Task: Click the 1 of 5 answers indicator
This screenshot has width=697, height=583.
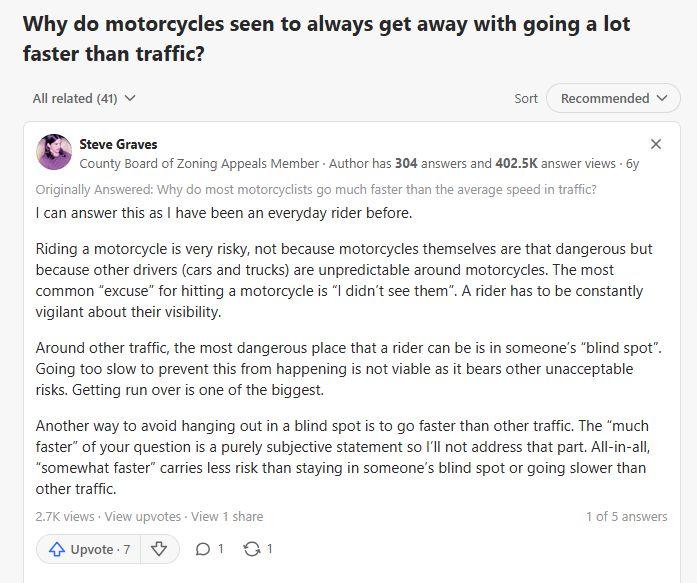Action: pos(626,516)
